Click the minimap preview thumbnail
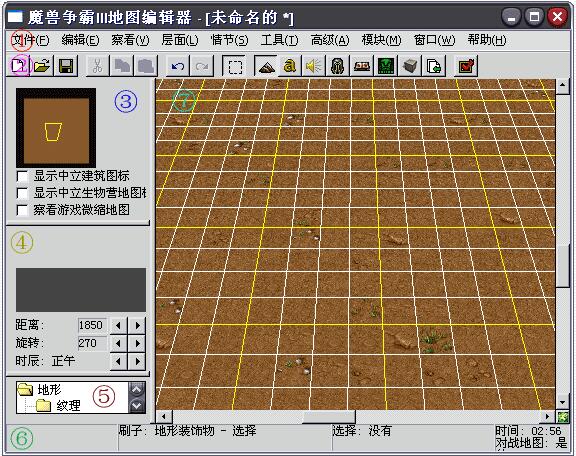Viewport: 576px width, 456px height. click(56, 128)
